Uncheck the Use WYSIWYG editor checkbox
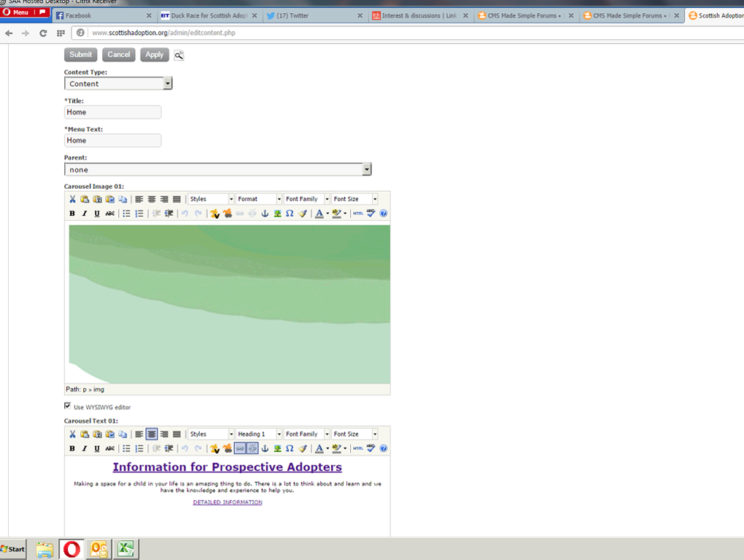744x560 pixels. point(68,406)
